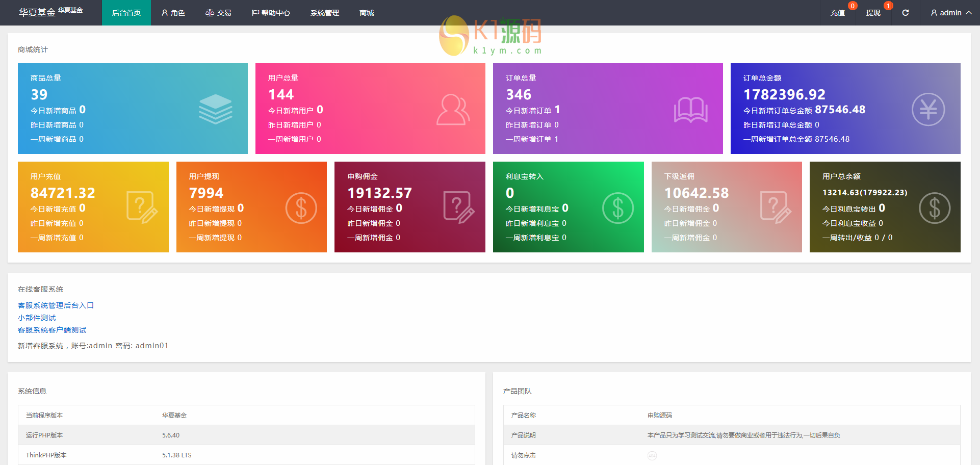
Task: Click the users icon in 用户总量 card
Action: pyautogui.click(x=452, y=109)
